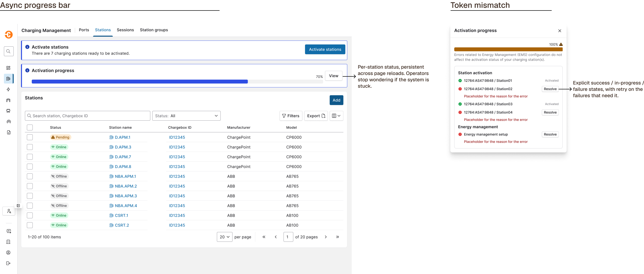This screenshot has height=274, width=644.
Task: Click the user search icon in sidebar
Action: click(9, 211)
